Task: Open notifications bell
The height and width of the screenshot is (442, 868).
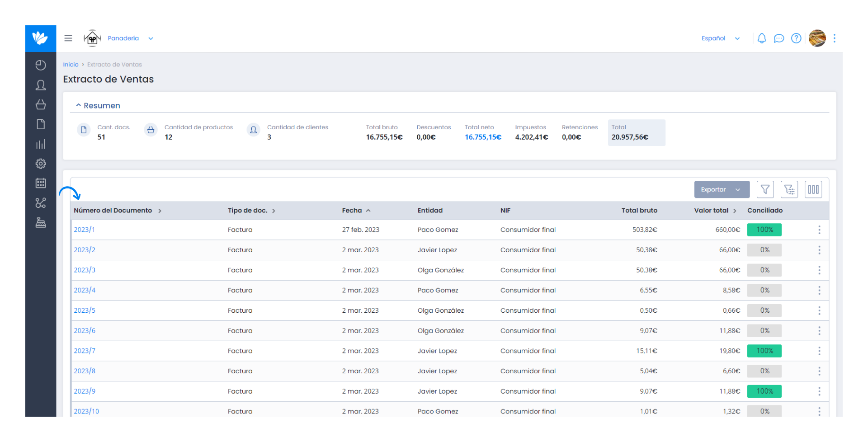Action: [762, 38]
